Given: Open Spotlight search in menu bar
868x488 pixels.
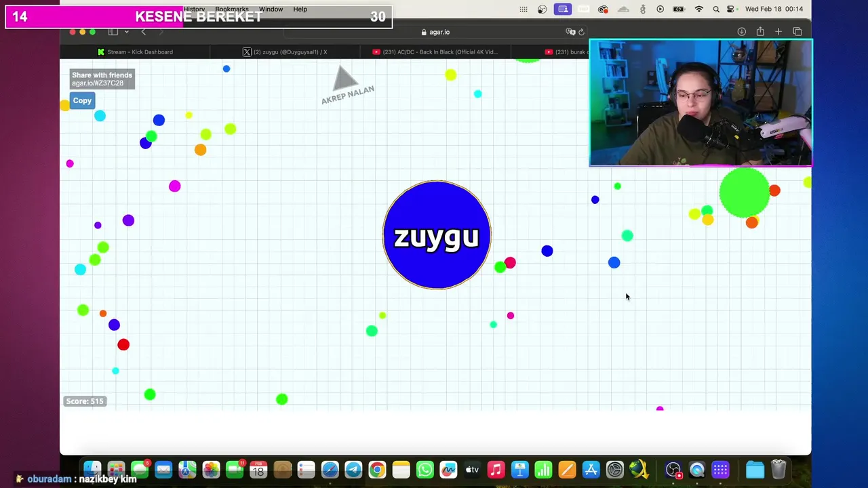Looking at the screenshot, I should pyautogui.click(x=716, y=9).
